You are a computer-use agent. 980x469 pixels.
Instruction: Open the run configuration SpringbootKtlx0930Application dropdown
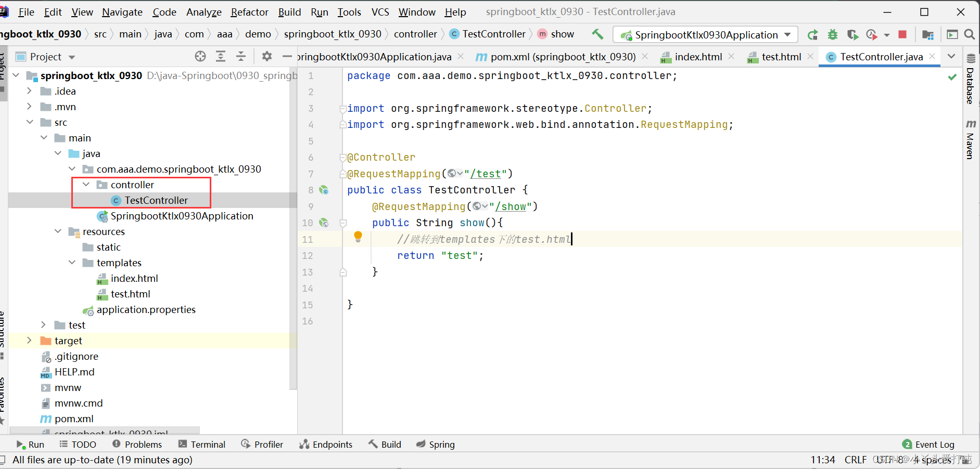pyautogui.click(x=706, y=35)
